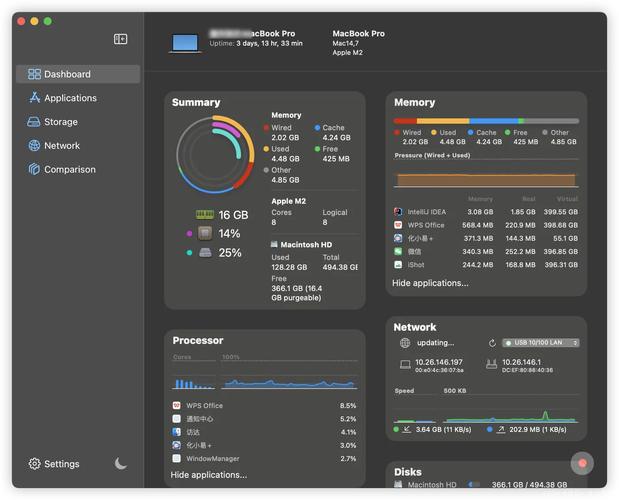Click the Summary ring chart
The height and width of the screenshot is (500, 619).
pyautogui.click(x=215, y=154)
